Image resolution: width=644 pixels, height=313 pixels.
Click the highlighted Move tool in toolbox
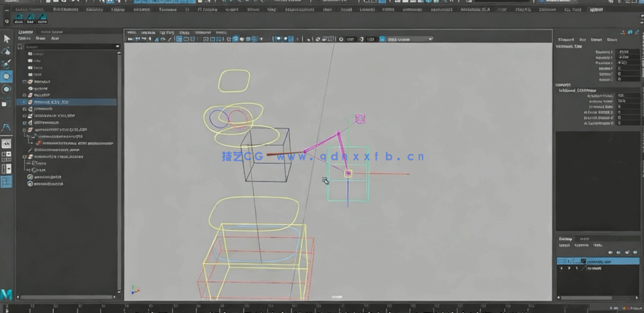[x=6, y=76]
